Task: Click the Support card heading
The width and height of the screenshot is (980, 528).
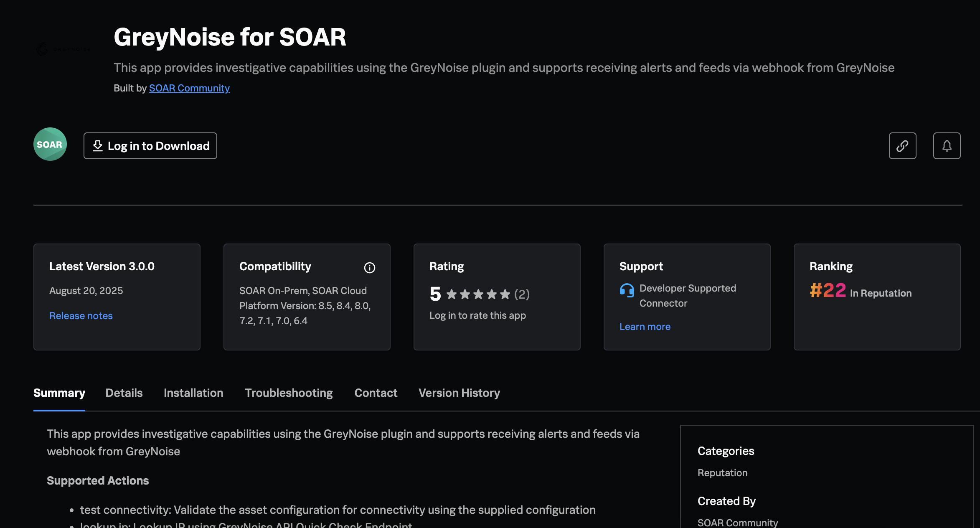Action: pos(641,267)
